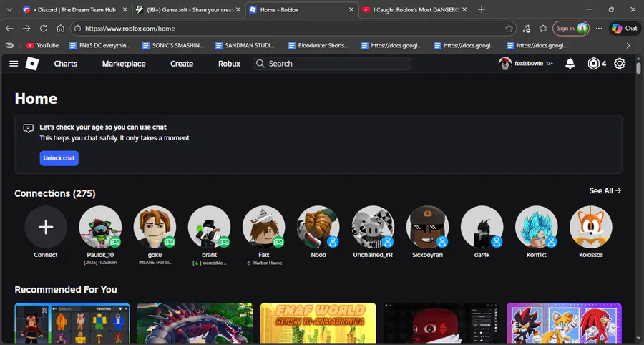Click INSANE Troll game label under goku
Screen dimensions: 644x345
[155, 263]
